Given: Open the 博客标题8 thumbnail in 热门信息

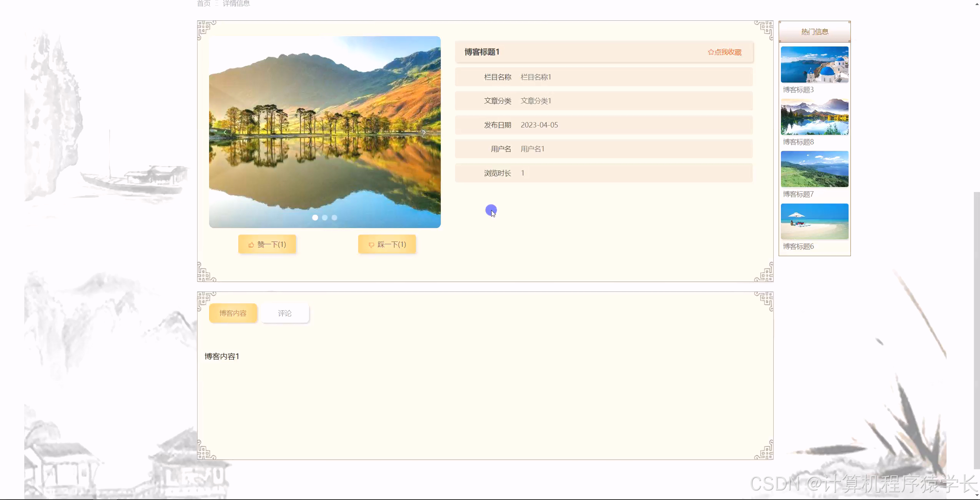Looking at the screenshot, I should [x=814, y=117].
